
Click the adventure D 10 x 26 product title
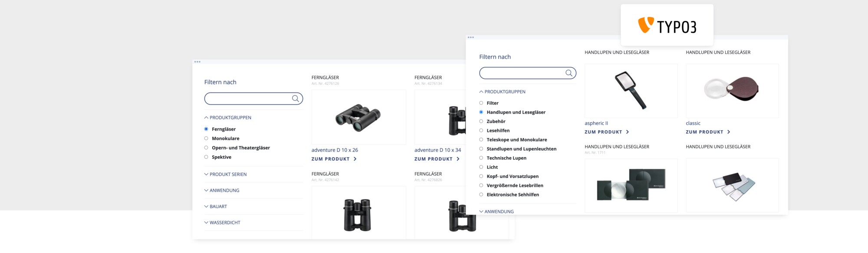[335, 150]
